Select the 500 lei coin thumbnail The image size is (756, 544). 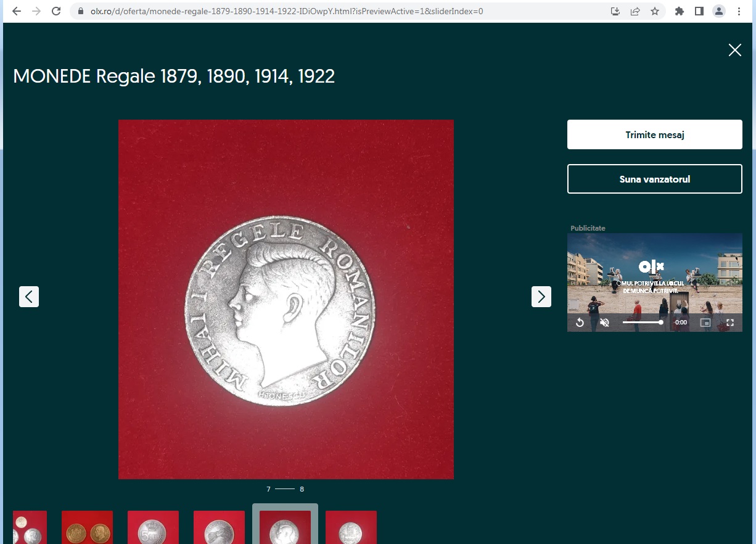153,527
